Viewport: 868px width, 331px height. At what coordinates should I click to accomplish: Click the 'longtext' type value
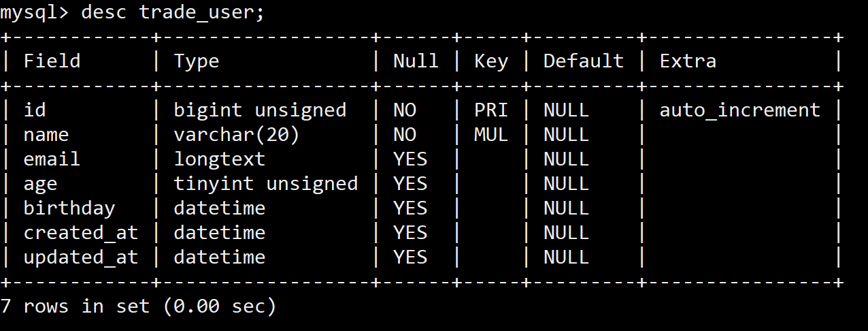coord(219,159)
